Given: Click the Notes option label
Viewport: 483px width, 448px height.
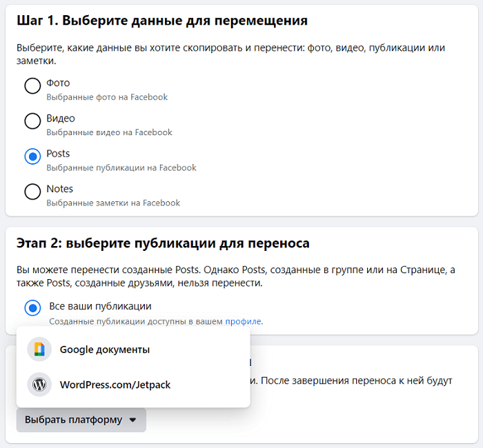Looking at the screenshot, I should pyautogui.click(x=60, y=189).
